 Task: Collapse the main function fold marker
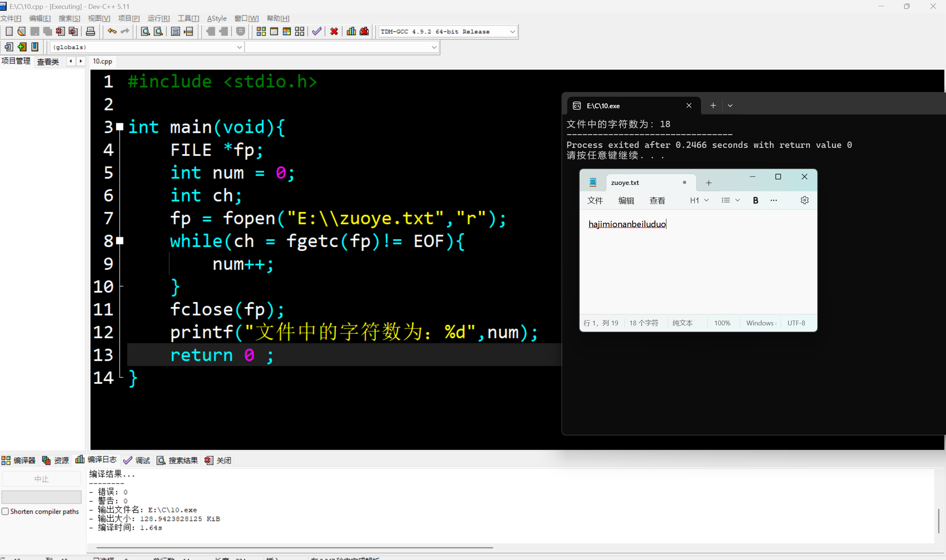pos(120,127)
